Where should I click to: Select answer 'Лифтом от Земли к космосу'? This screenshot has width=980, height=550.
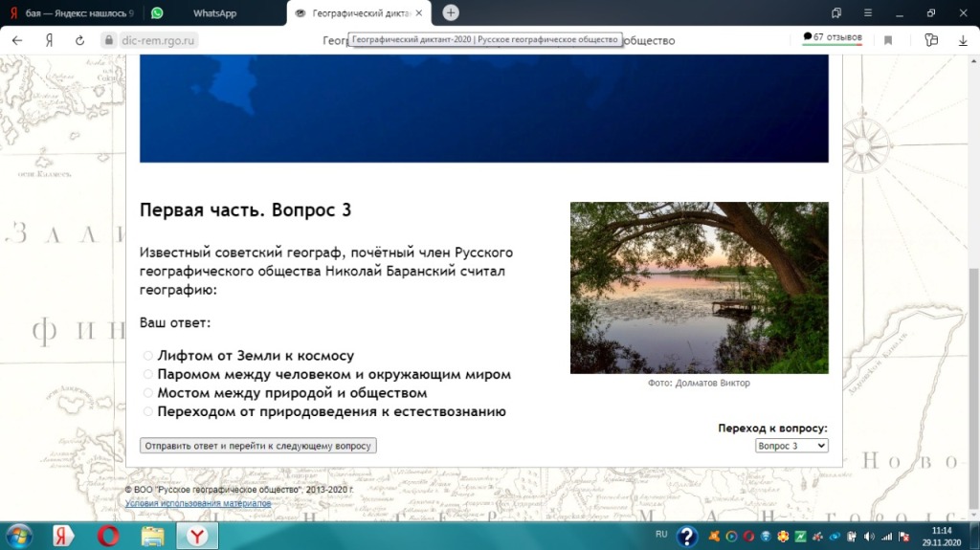[148, 356]
